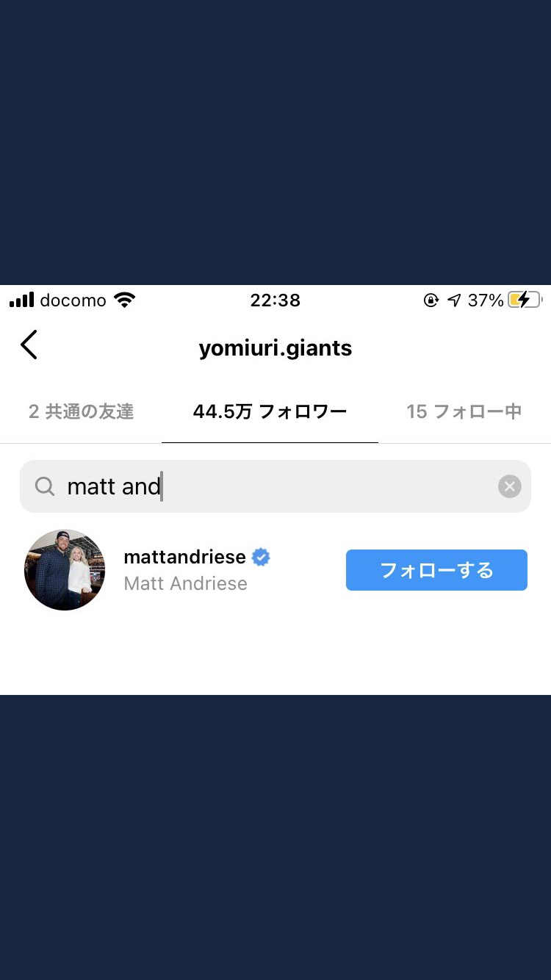
Task: Follow mattandriese with フォローする button
Action: click(436, 570)
